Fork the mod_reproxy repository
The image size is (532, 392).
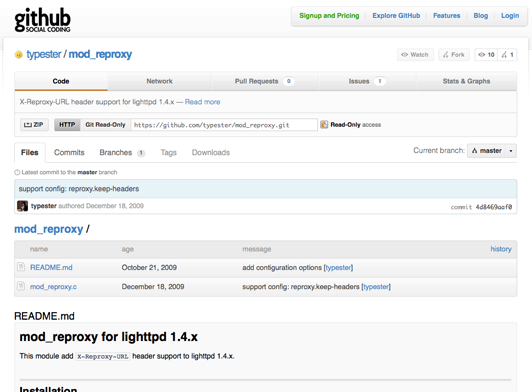454,55
